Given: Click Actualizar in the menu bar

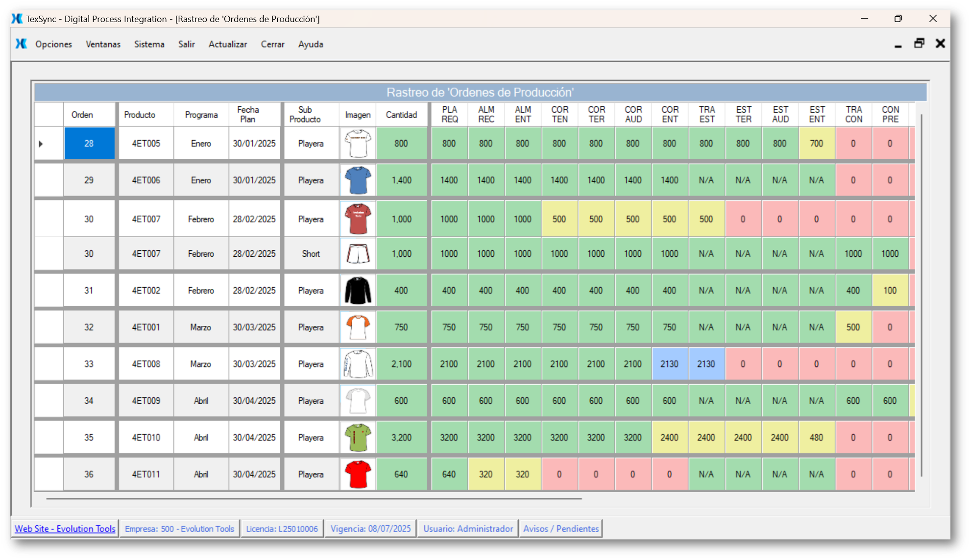Looking at the screenshot, I should click(228, 44).
